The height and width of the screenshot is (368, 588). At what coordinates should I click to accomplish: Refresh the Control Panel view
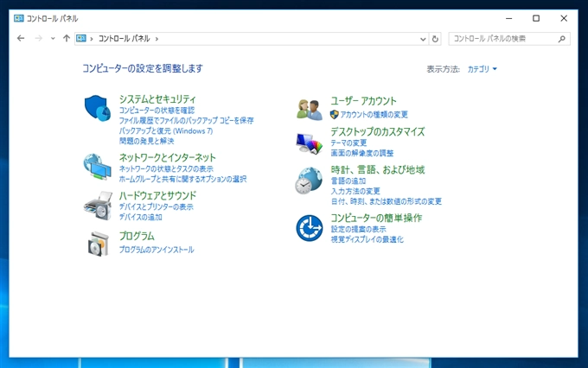click(x=435, y=39)
